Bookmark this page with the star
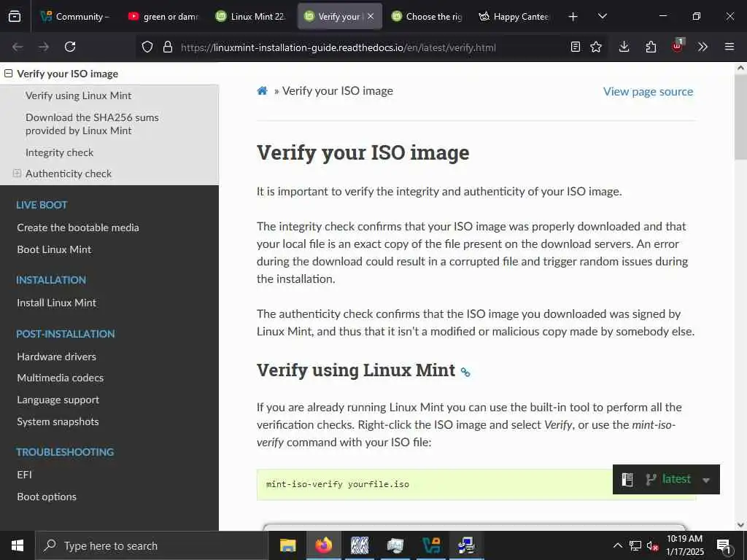The height and width of the screenshot is (560, 747). click(596, 47)
